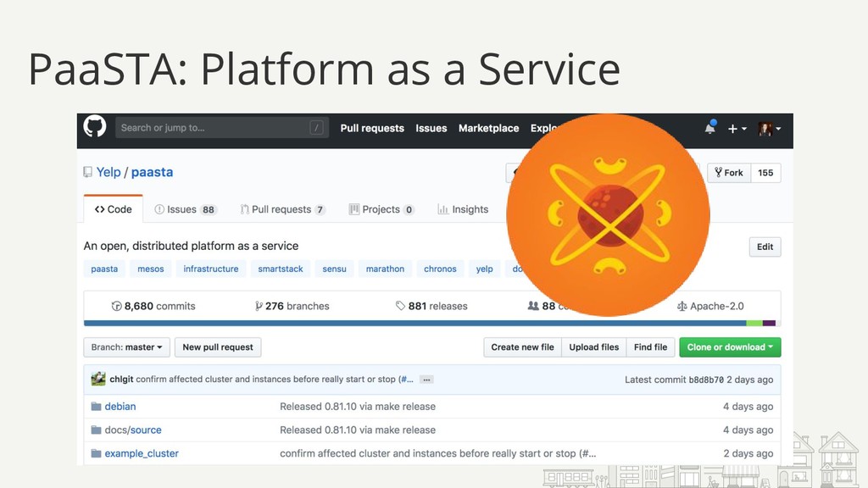Viewport: 868px width, 488px height.
Task: View the 8,680 commits history
Action: [153, 306]
